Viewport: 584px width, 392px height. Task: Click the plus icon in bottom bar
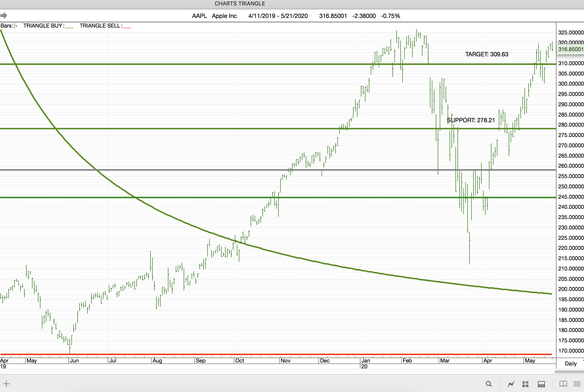[6, 384]
